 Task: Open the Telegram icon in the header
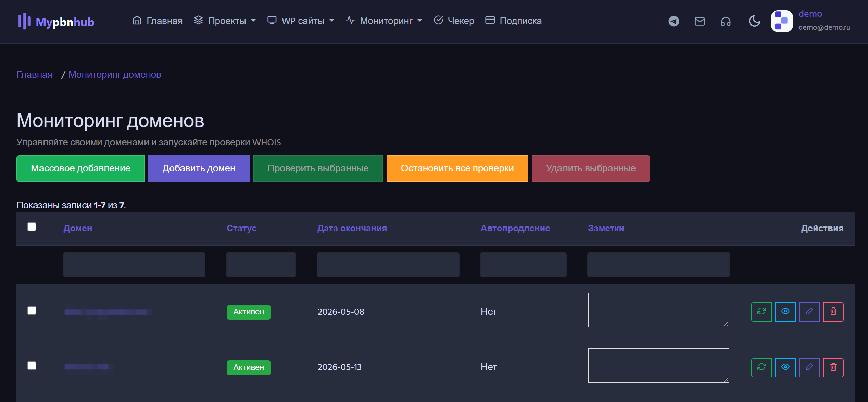[x=673, y=21]
